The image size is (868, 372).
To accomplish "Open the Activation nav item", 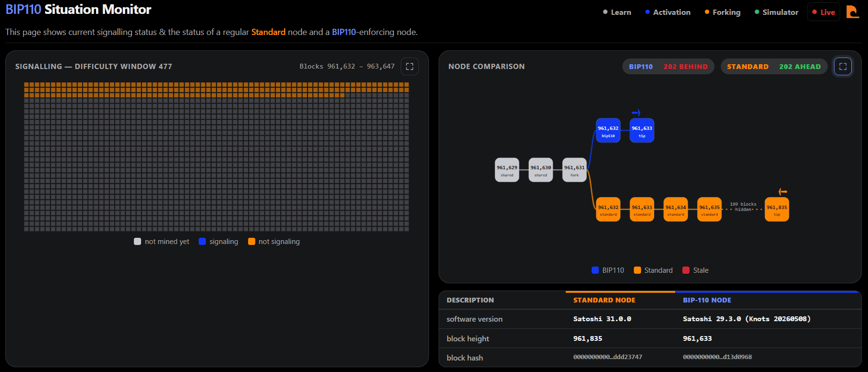I will click(x=668, y=12).
